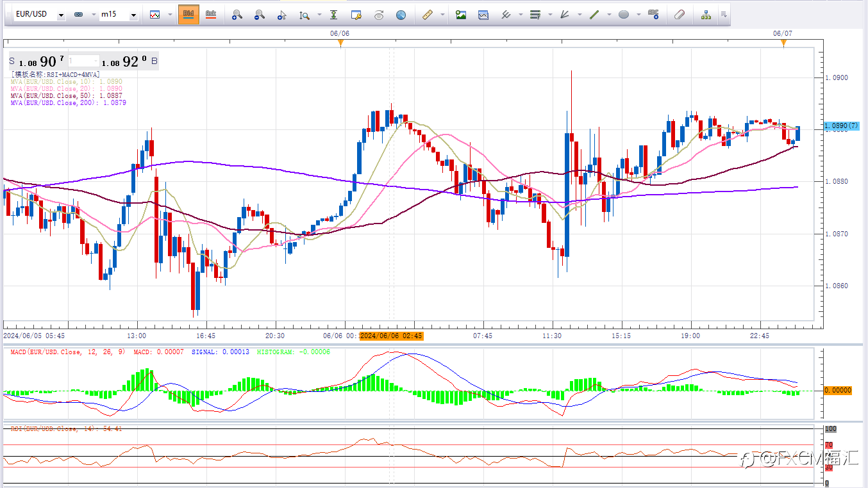
Task: Expand the chart type dropdown arrow
Action: point(170,14)
